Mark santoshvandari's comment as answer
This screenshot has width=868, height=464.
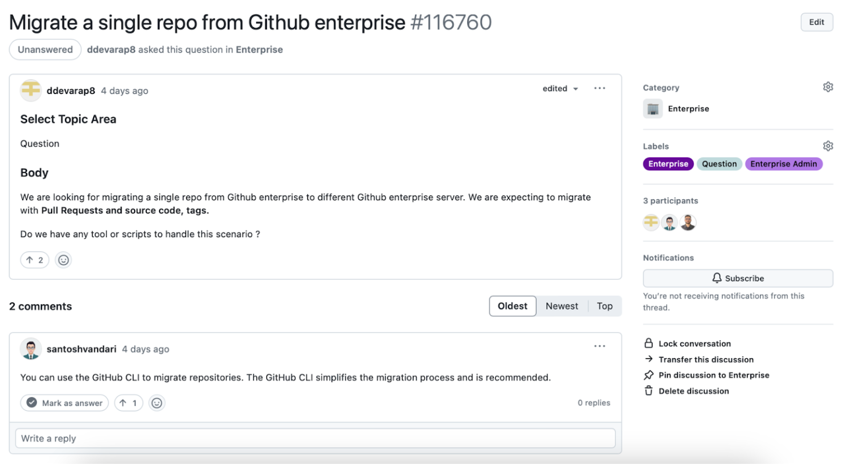click(64, 403)
